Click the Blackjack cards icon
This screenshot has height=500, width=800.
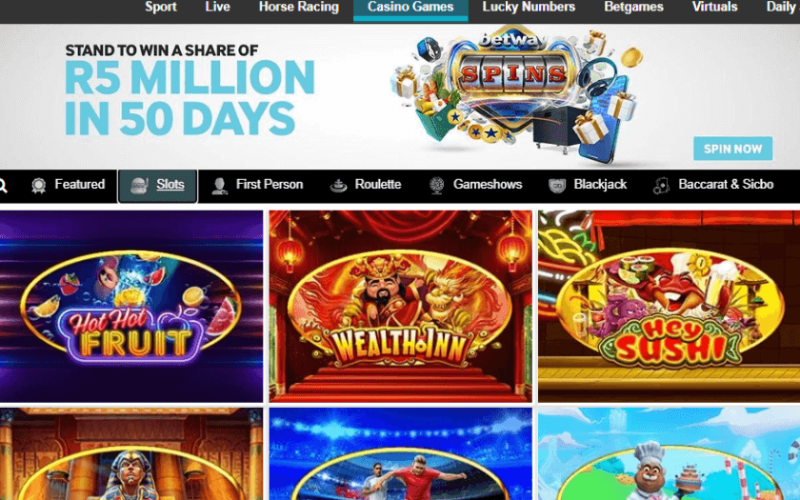point(557,186)
